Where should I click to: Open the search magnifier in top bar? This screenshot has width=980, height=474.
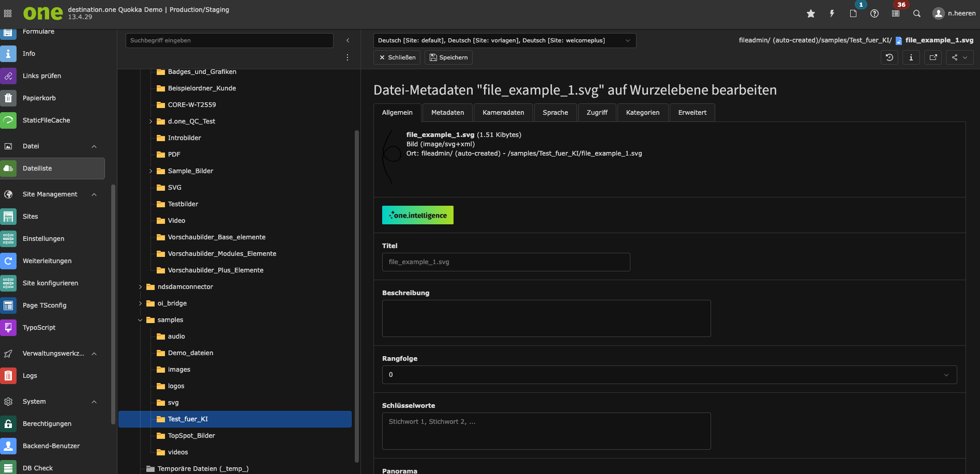[x=917, y=13]
